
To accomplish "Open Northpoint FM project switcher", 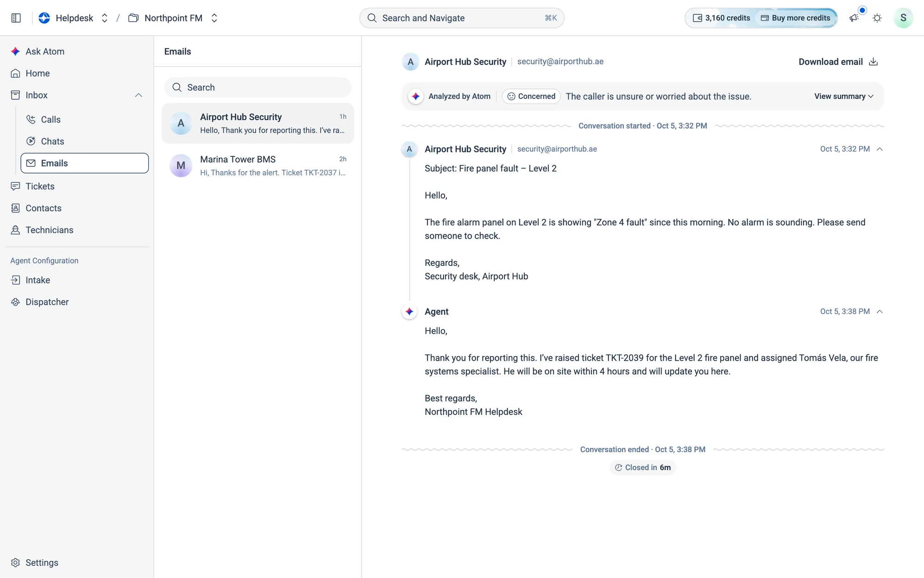I will click(x=214, y=18).
